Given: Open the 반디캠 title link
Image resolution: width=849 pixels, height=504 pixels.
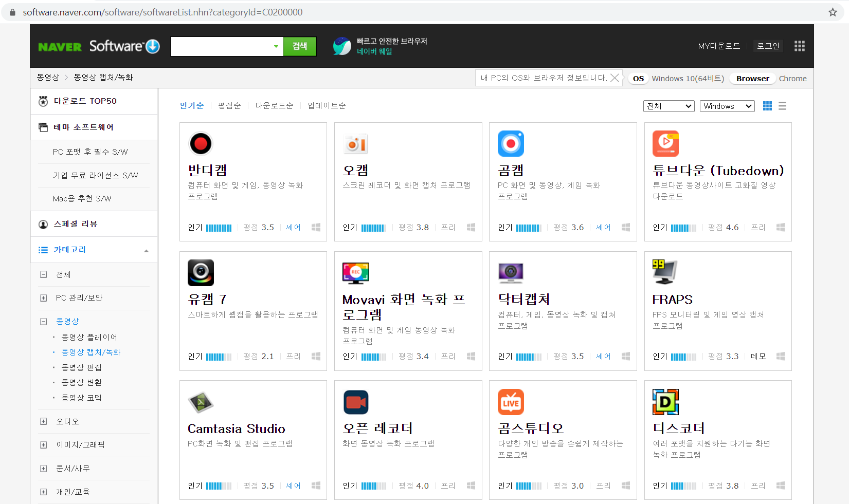Looking at the screenshot, I should pyautogui.click(x=207, y=170).
